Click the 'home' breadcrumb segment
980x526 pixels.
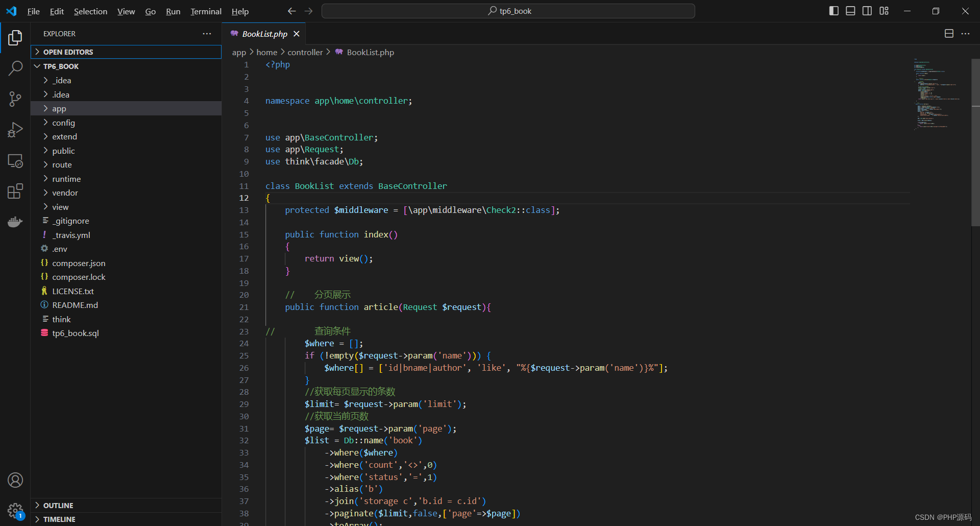(x=267, y=52)
